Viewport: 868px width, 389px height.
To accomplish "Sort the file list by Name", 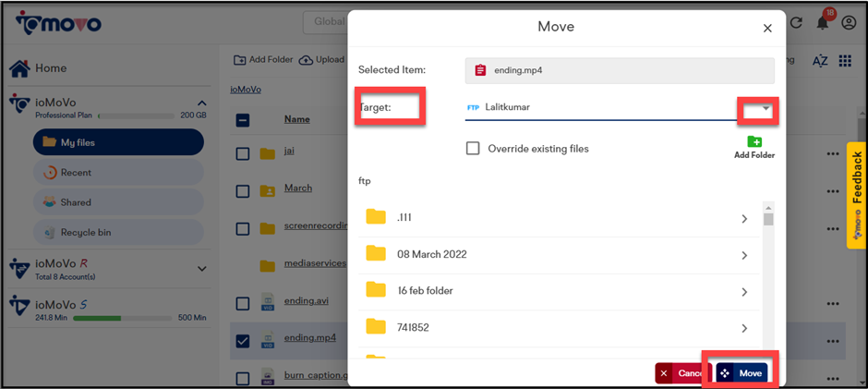I will (296, 119).
